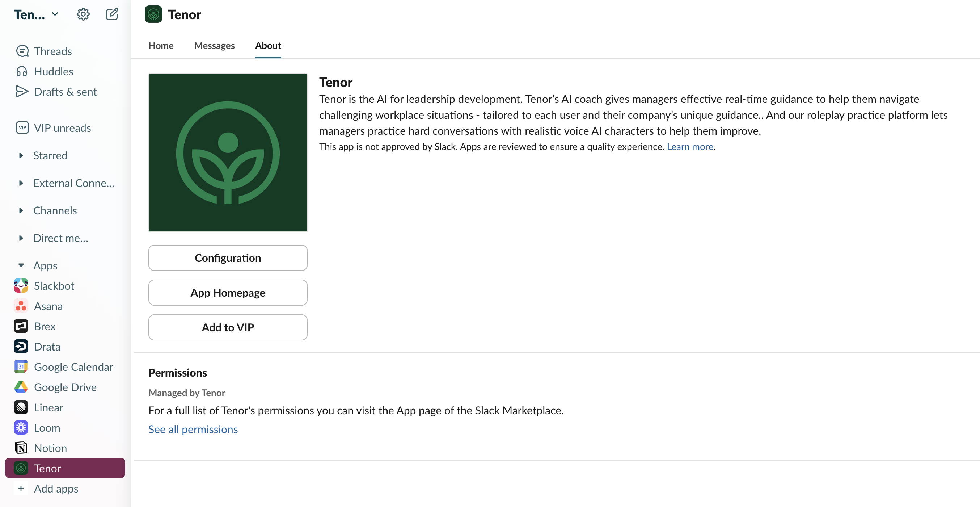
Task: Select Huddles label in sidebar
Action: (54, 71)
